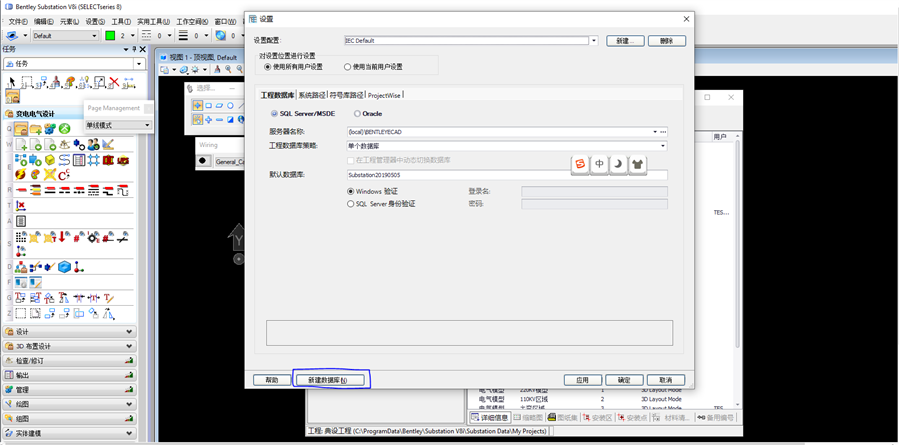
Task: Click the folder with plus icon in row Q
Action: [36, 129]
